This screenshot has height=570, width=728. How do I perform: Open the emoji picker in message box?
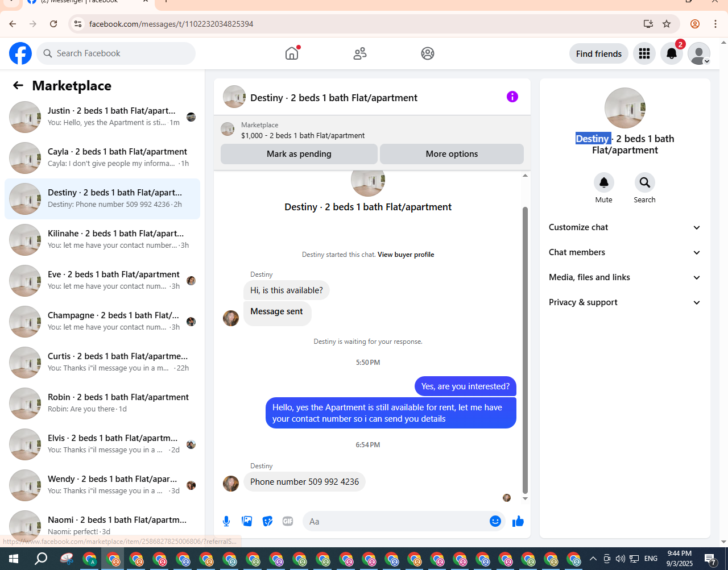click(x=495, y=521)
